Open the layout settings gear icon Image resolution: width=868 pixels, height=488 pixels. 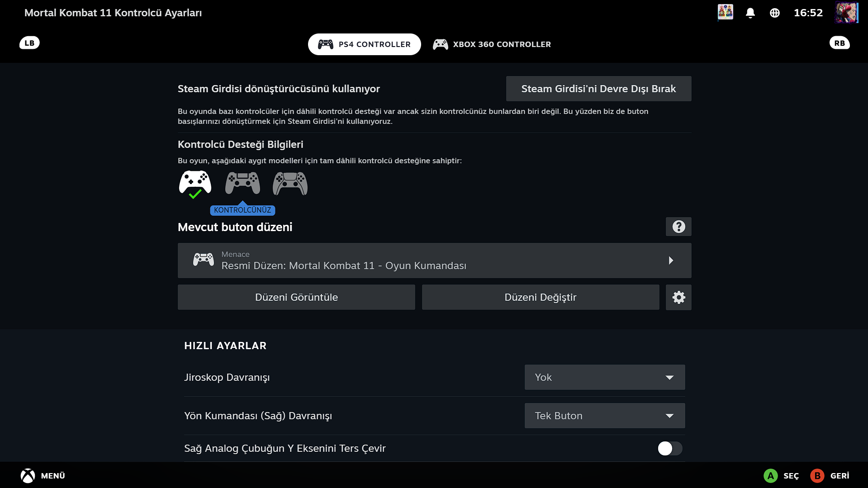(x=678, y=297)
